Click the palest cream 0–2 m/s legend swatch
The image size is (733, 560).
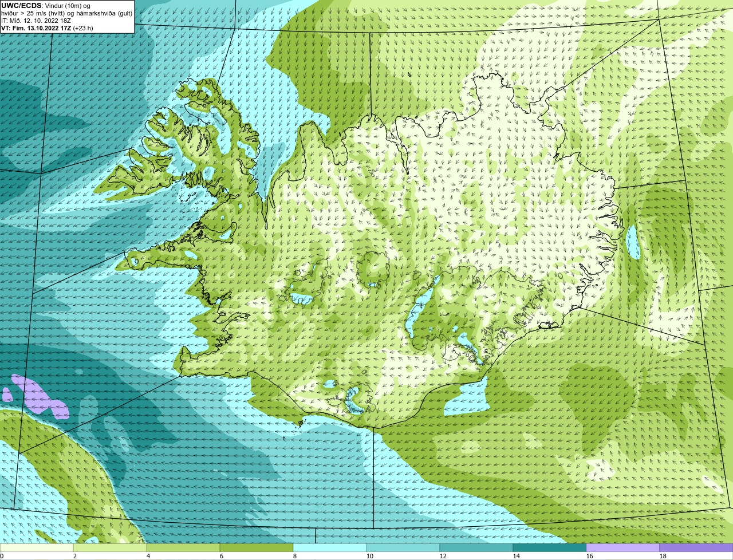point(37,548)
